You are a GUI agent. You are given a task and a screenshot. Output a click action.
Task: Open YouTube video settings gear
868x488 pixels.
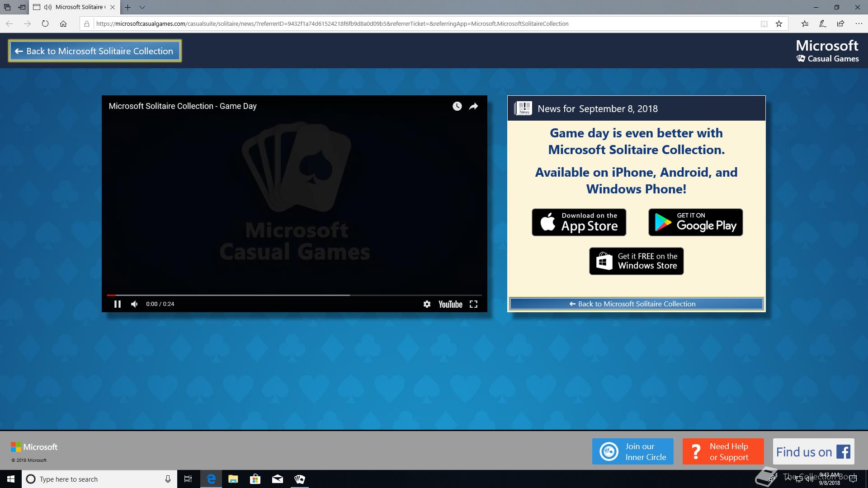tap(427, 304)
